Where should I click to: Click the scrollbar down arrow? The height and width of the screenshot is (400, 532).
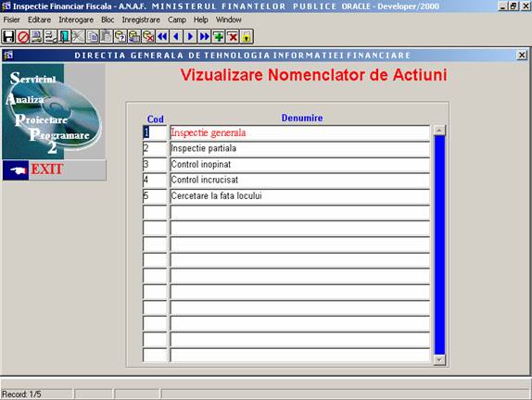(439, 359)
